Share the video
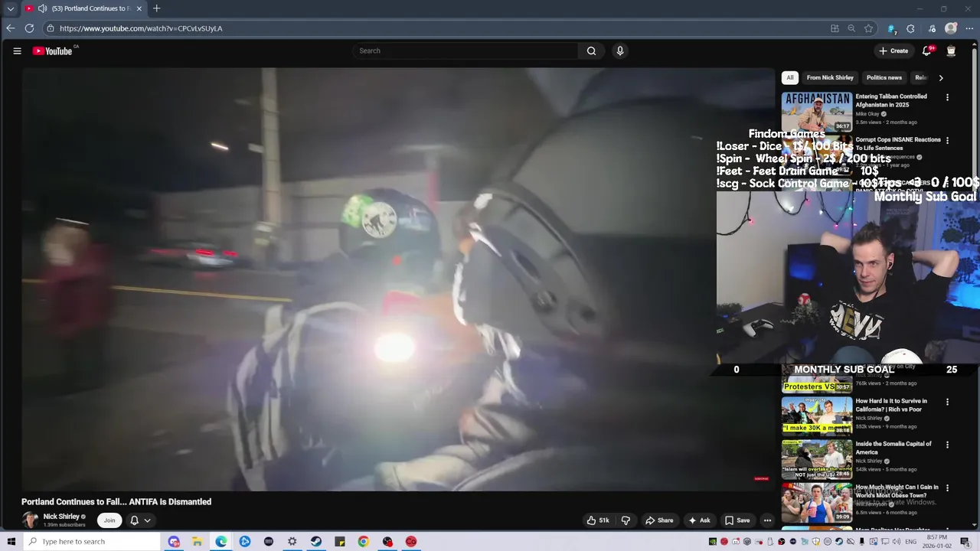The height and width of the screenshot is (551, 980). click(659, 520)
